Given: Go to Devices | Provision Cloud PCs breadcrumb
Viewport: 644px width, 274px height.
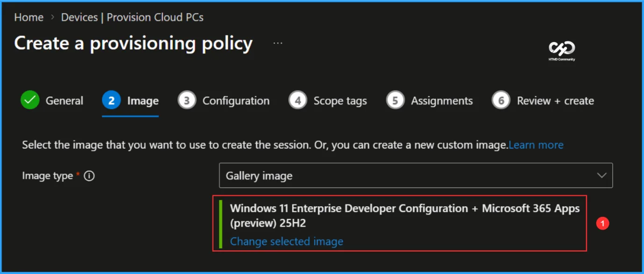Looking at the screenshot, I should tap(132, 17).
